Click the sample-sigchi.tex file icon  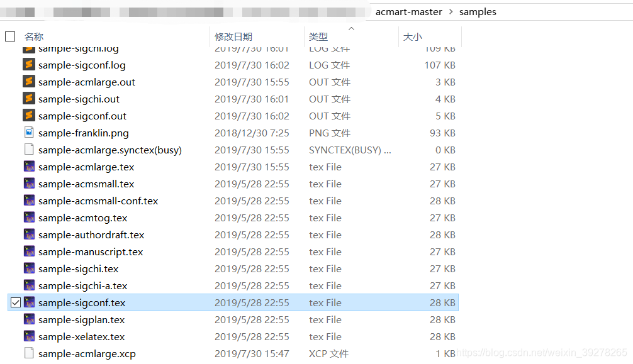(29, 268)
